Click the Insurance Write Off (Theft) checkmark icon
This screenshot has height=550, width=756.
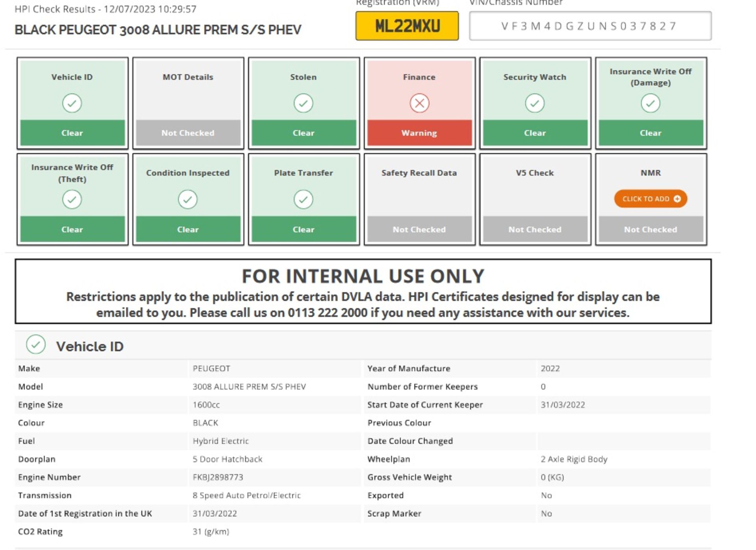click(x=72, y=199)
